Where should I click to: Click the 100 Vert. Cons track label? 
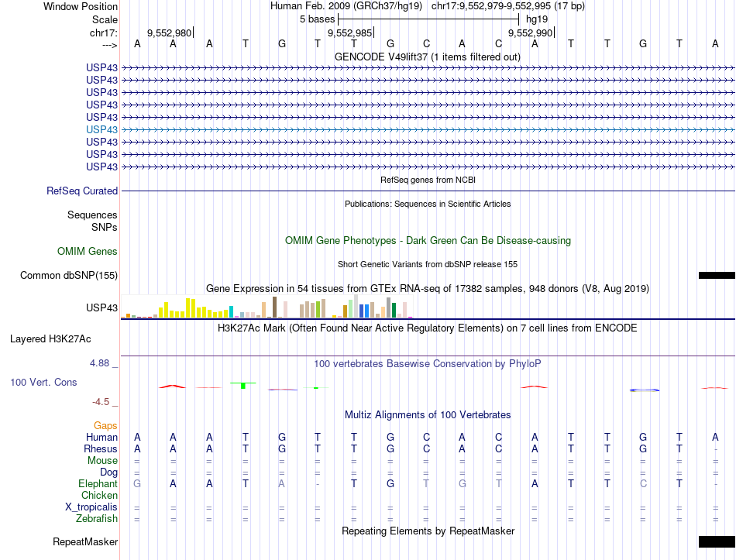coord(43,382)
